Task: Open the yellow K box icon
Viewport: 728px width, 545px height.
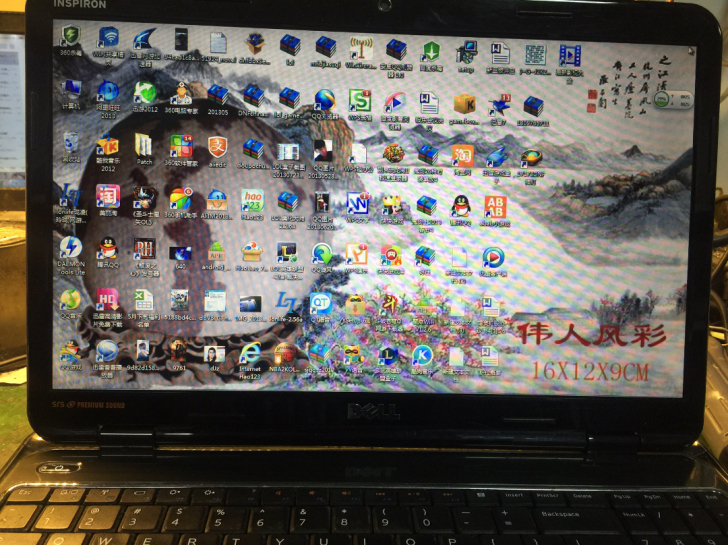Action: [x=464, y=104]
